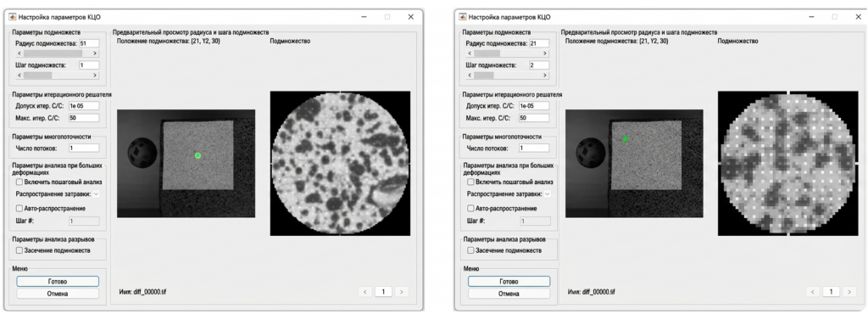The width and height of the screenshot is (868, 314).
Task: Click Радиус подмножества field showing 51
Action: pos(89,43)
